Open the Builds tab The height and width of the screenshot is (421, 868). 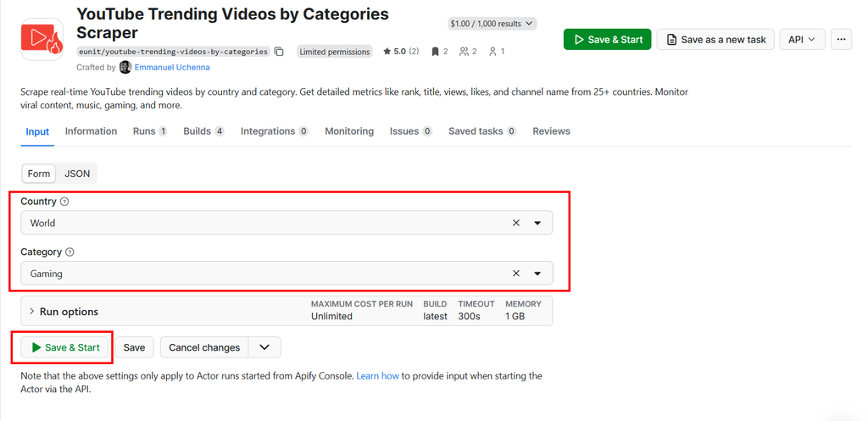click(x=203, y=131)
